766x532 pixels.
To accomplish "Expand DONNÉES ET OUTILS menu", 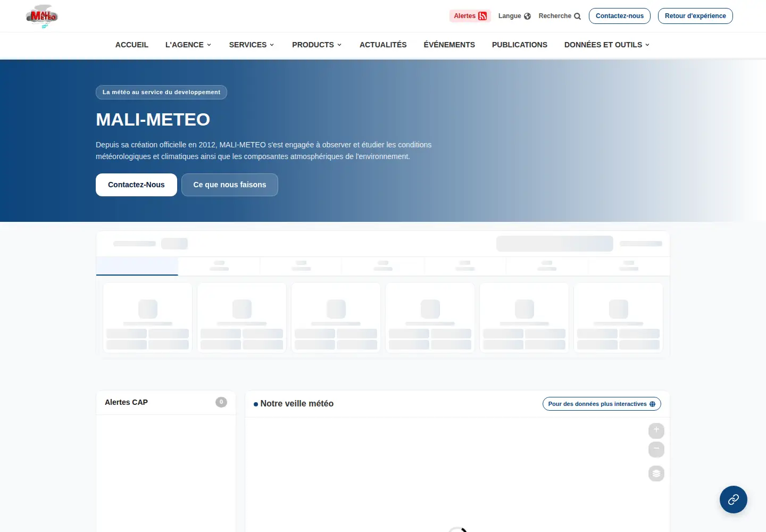I will click(607, 45).
